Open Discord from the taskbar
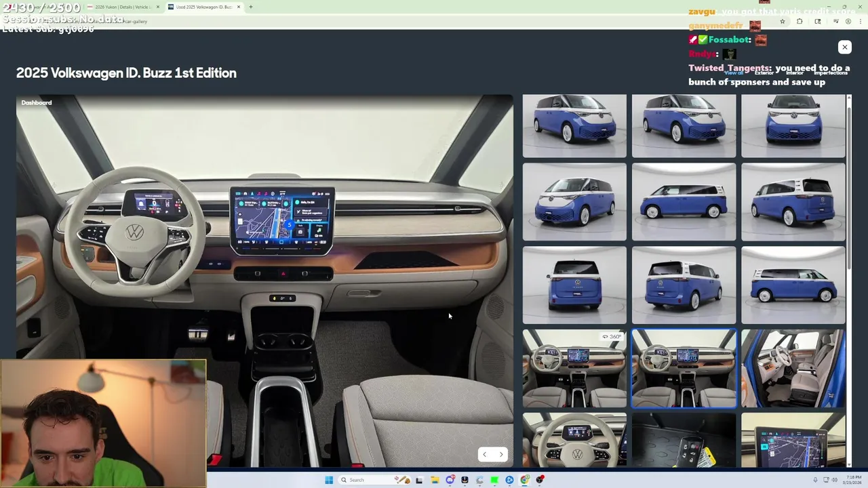The image size is (868, 488). tap(450, 480)
